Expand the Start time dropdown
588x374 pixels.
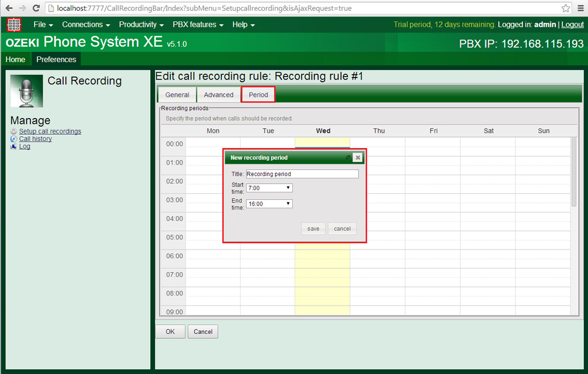coord(269,188)
